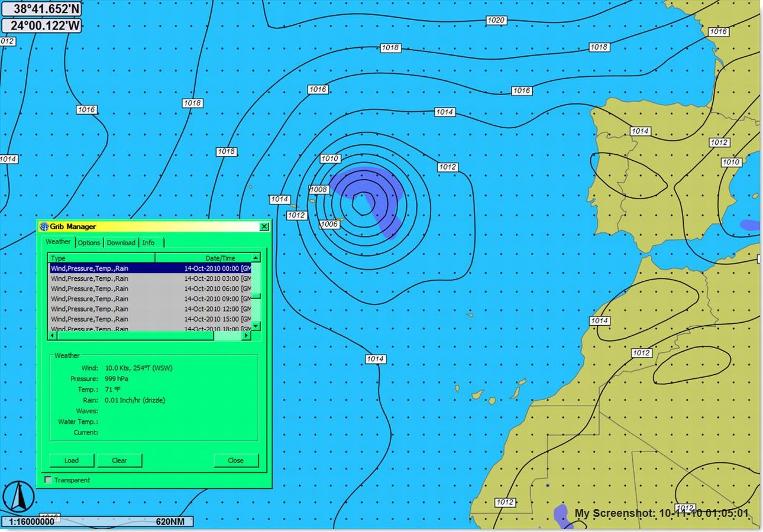Select the Info tab
This screenshot has height=532, width=763.
coord(148,242)
